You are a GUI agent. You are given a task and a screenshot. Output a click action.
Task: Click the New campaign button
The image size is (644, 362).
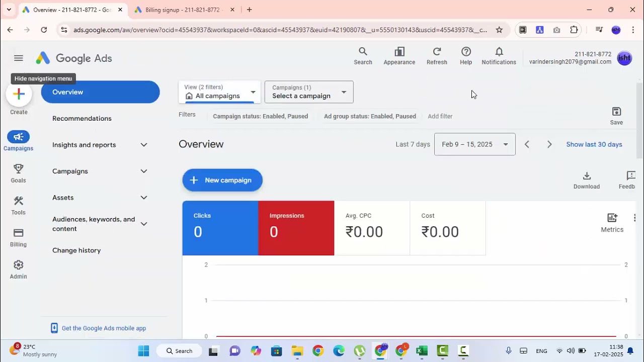222,180
